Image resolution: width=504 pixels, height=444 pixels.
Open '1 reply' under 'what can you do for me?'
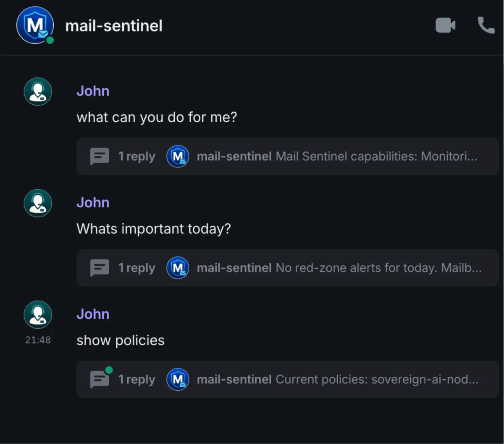click(x=136, y=156)
